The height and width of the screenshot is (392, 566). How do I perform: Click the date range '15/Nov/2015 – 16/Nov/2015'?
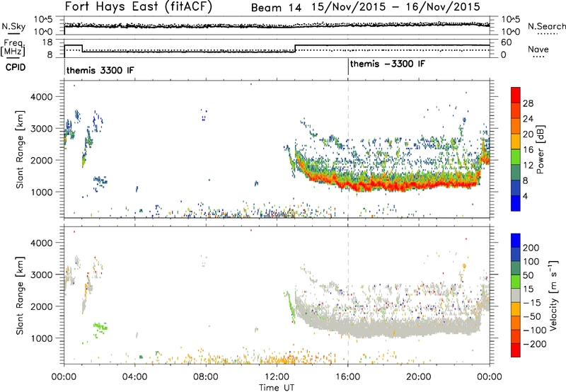point(396,7)
